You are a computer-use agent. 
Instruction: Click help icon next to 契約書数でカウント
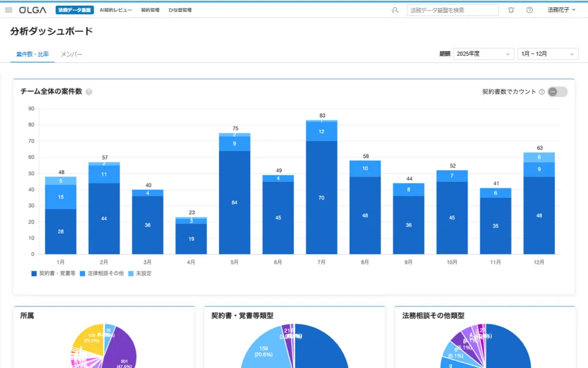tap(542, 92)
